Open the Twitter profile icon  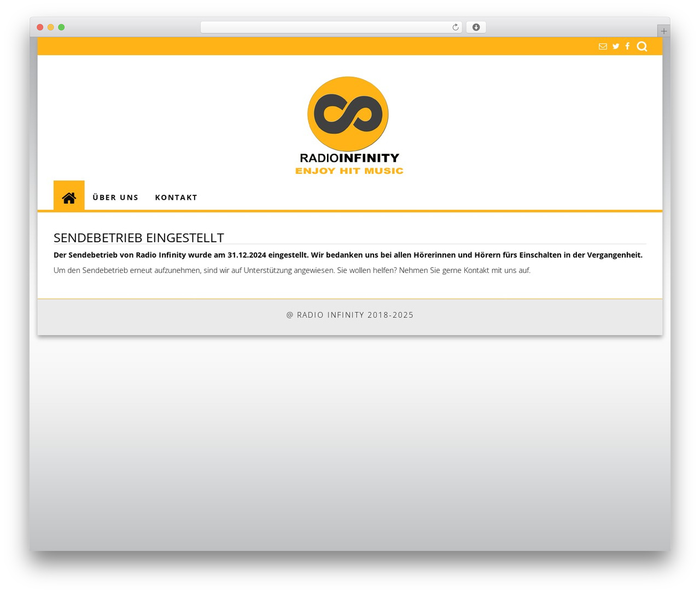(616, 46)
